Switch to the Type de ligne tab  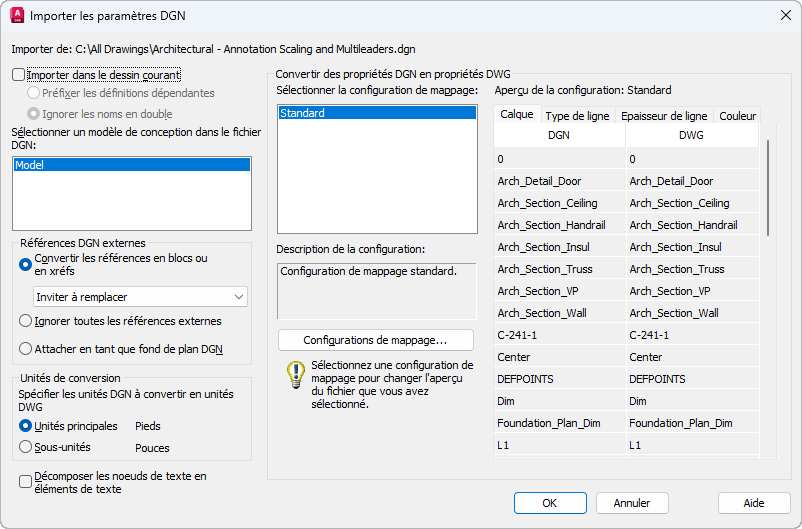(577, 116)
